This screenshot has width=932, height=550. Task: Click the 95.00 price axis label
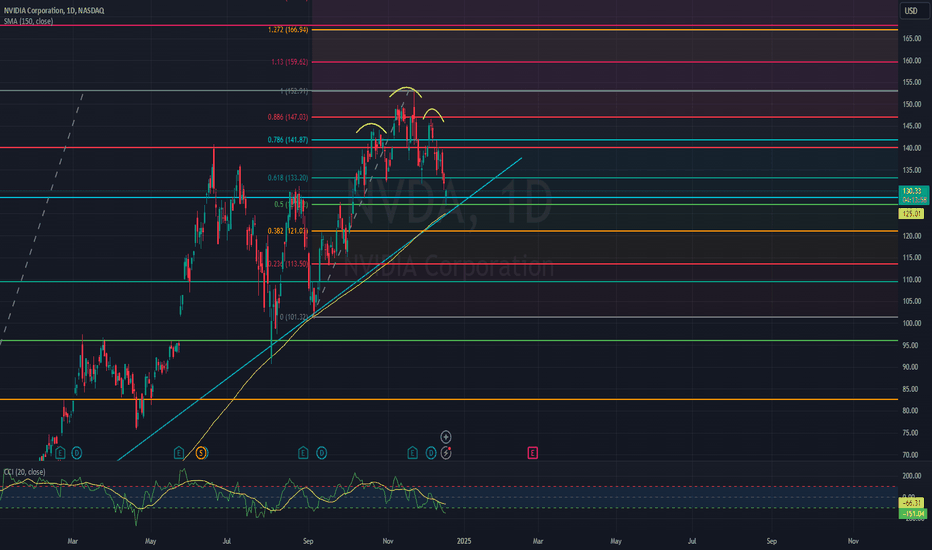click(x=910, y=345)
